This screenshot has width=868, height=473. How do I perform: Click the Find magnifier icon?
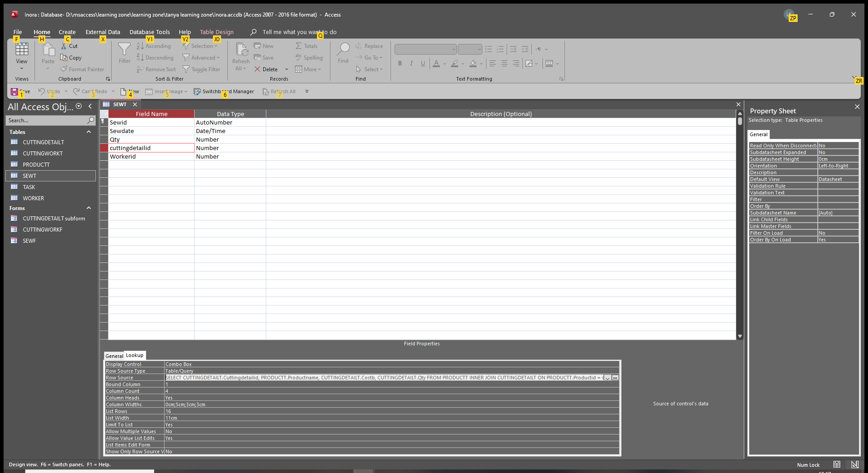tap(343, 50)
